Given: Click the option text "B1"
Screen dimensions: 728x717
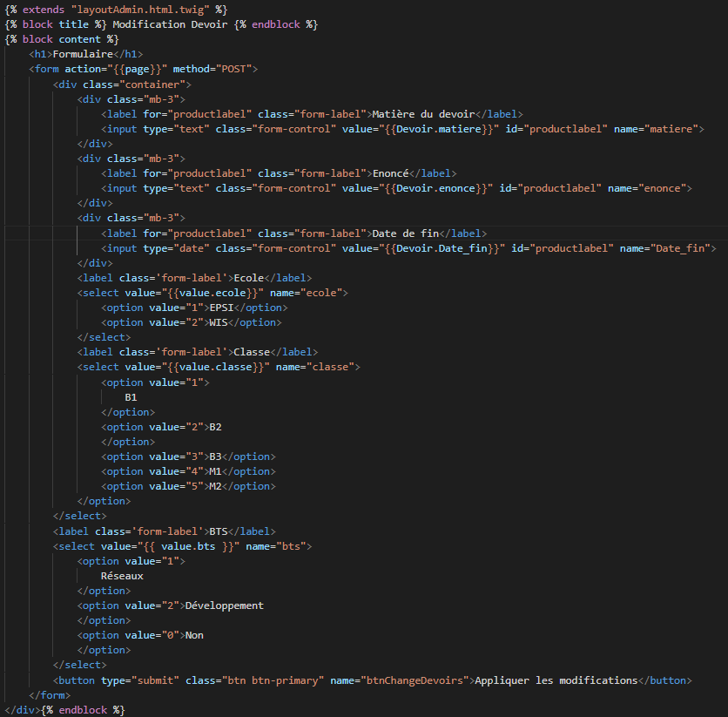Looking at the screenshot, I should 131,397.
